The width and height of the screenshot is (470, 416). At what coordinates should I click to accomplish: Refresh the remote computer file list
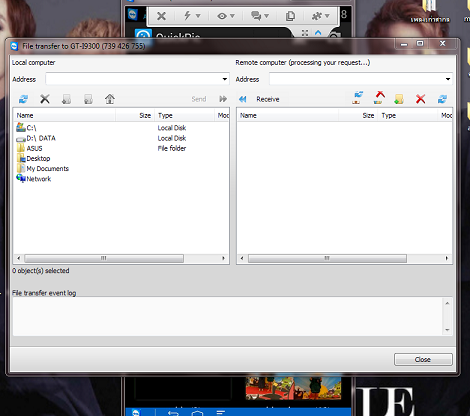click(442, 99)
